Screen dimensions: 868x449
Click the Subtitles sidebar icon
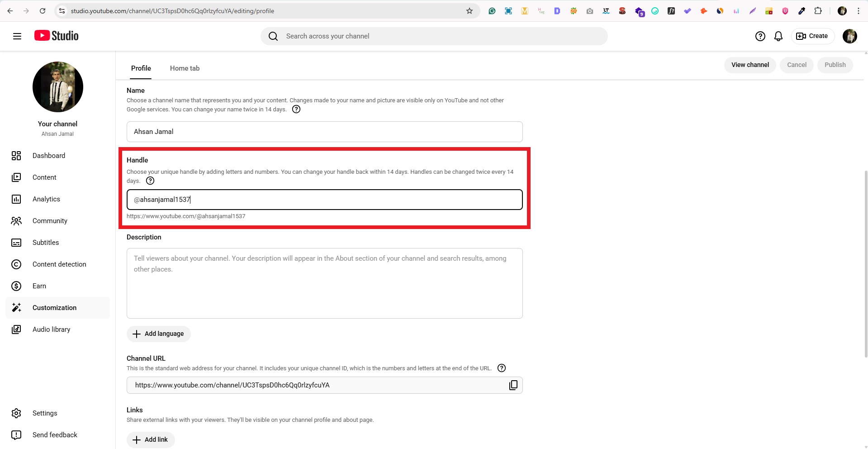tap(16, 243)
